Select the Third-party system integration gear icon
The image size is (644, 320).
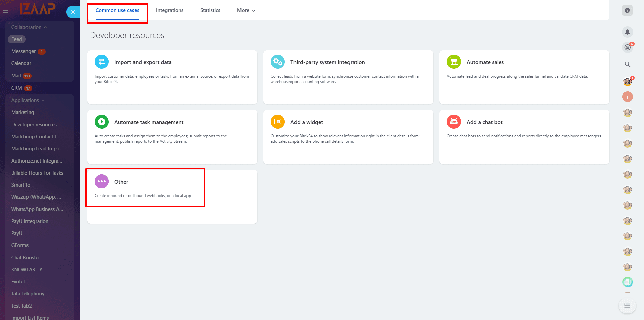tap(277, 62)
